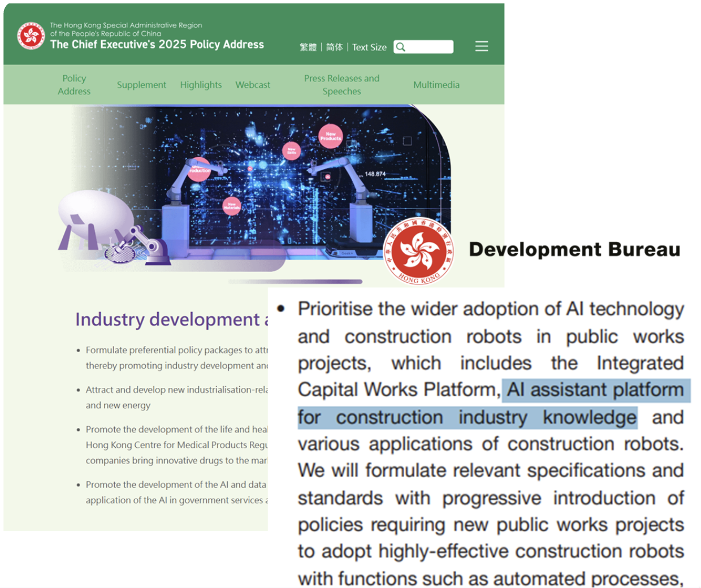Screen dimensions: 701x588
Task: Click the Industry development heading
Action: [172, 319]
